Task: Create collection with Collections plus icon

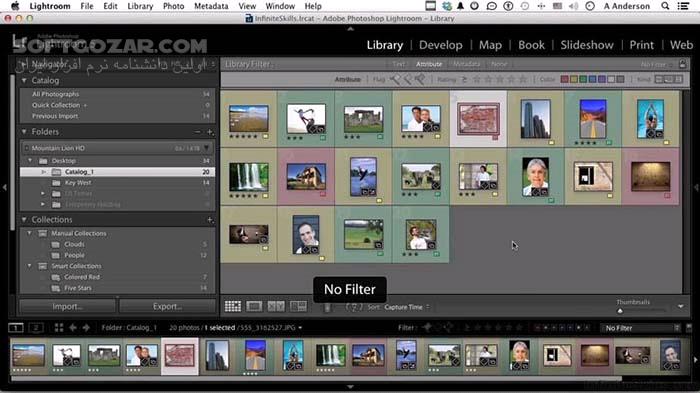Action: (x=210, y=220)
